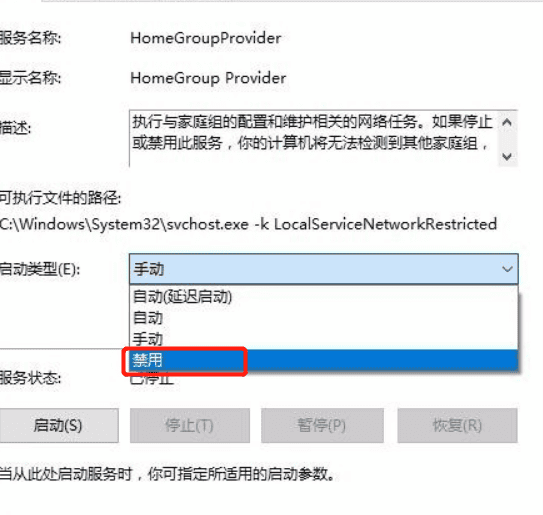Click the 可执行文件的路径 label
Viewport: 543px width, 515px height.
60,198
